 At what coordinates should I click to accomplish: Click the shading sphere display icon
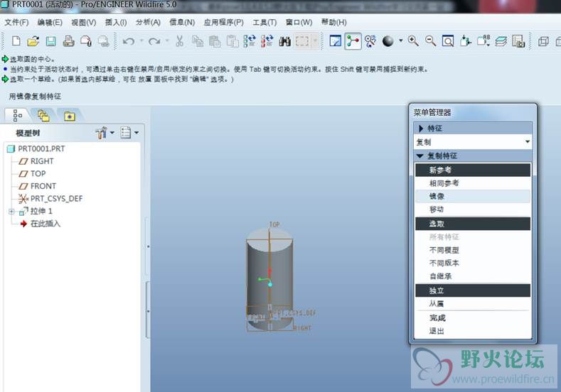pyautogui.click(x=388, y=41)
